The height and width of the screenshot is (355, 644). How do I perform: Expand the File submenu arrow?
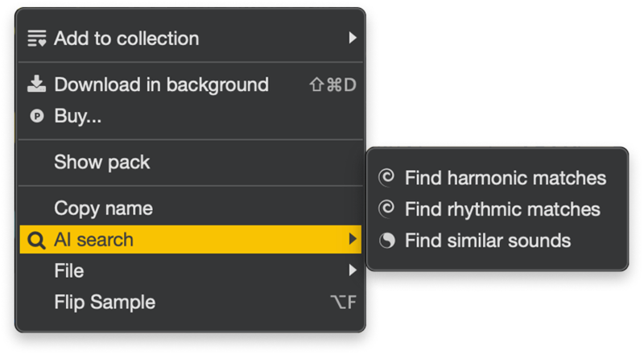pos(353,270)
